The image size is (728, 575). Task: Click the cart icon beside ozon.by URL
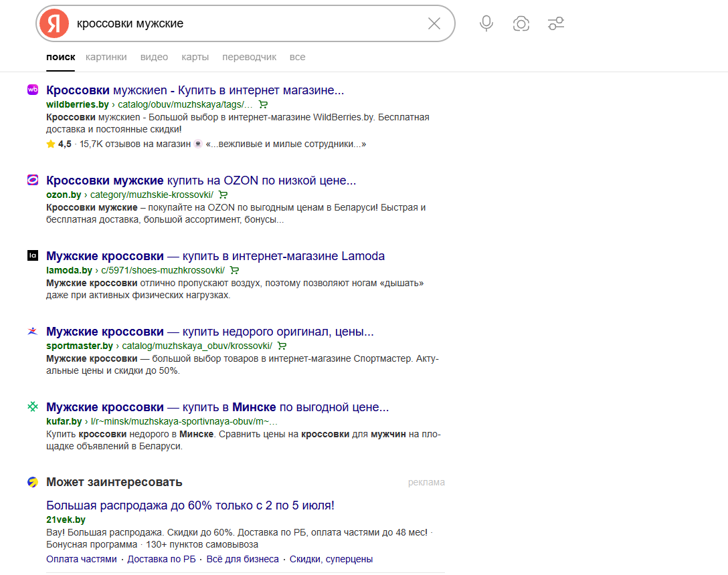[223, 195]
